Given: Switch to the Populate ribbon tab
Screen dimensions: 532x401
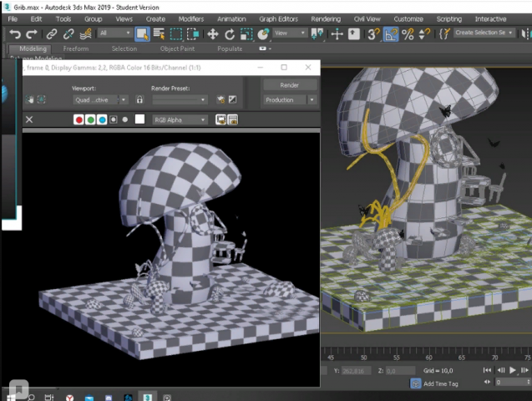Looking at the screenshot, I should pyautogui.click(x=230, y=48).
